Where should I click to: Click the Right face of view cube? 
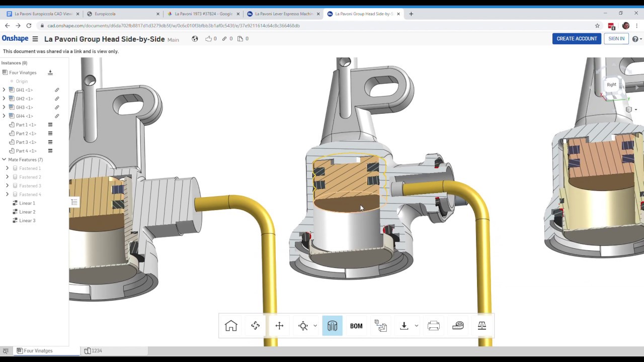[x=611, y=84]
